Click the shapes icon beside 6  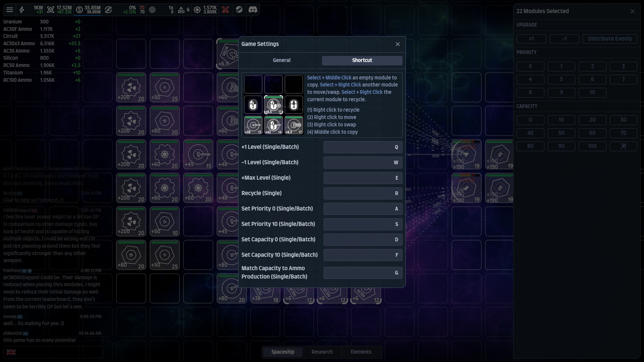click(x=181, y=10)
